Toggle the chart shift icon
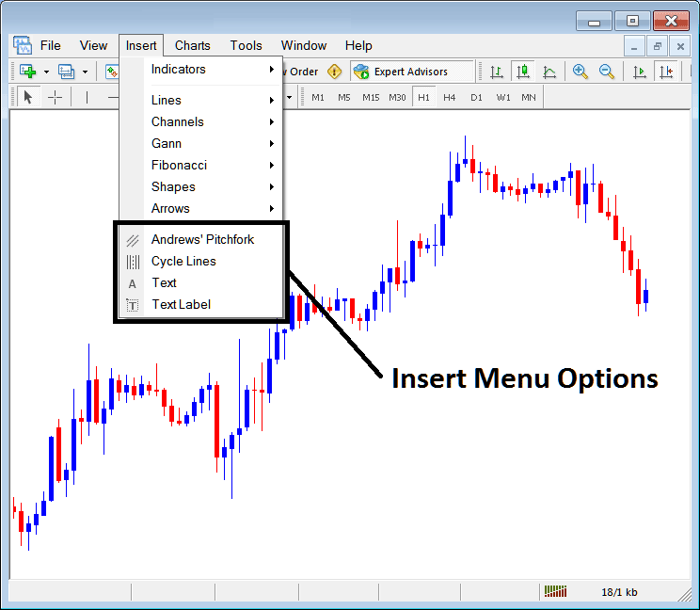700x610 pixels. point(667,72)
